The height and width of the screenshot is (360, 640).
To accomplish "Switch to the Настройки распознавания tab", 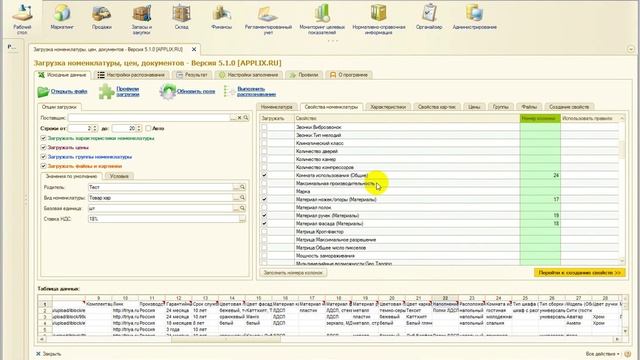I will 131,75.
